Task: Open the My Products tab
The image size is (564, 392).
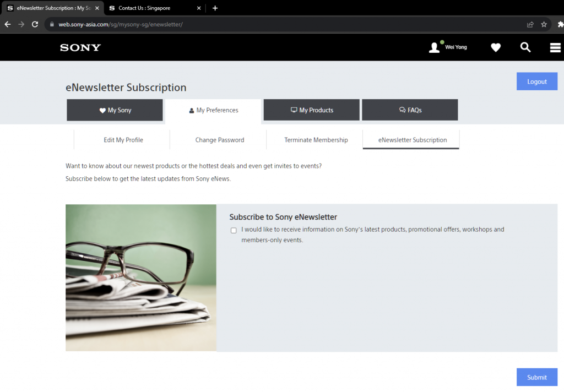Action: coord(312,110)
